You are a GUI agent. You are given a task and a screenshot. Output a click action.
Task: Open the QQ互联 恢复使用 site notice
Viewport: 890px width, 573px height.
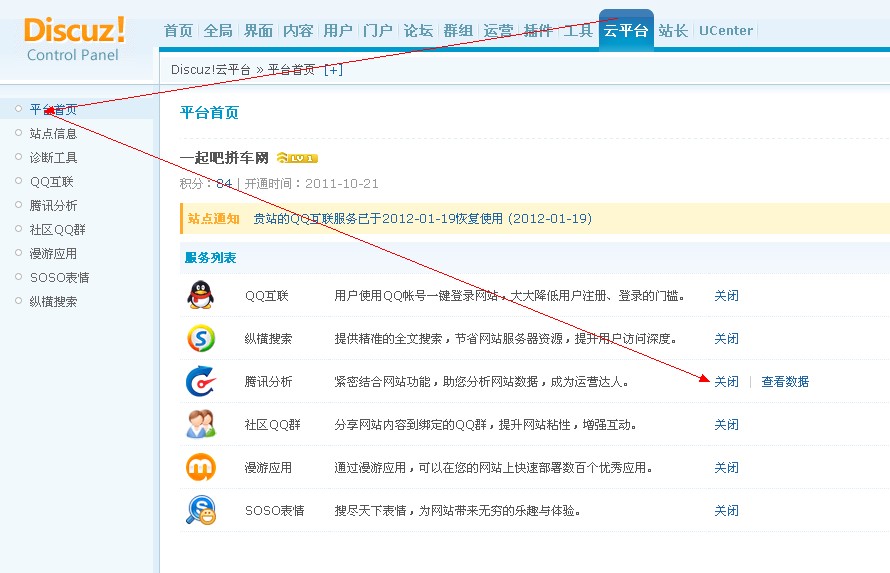coord(422,218)
